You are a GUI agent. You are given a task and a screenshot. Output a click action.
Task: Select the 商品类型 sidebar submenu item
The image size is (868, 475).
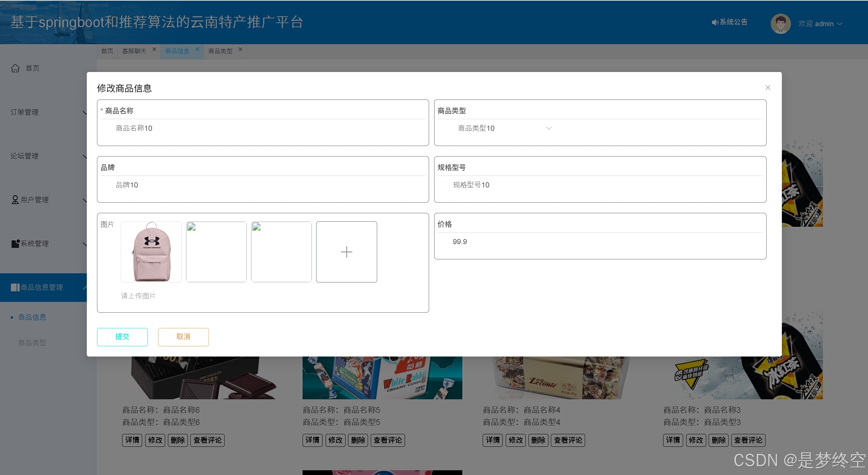click(x=32, y=343)
